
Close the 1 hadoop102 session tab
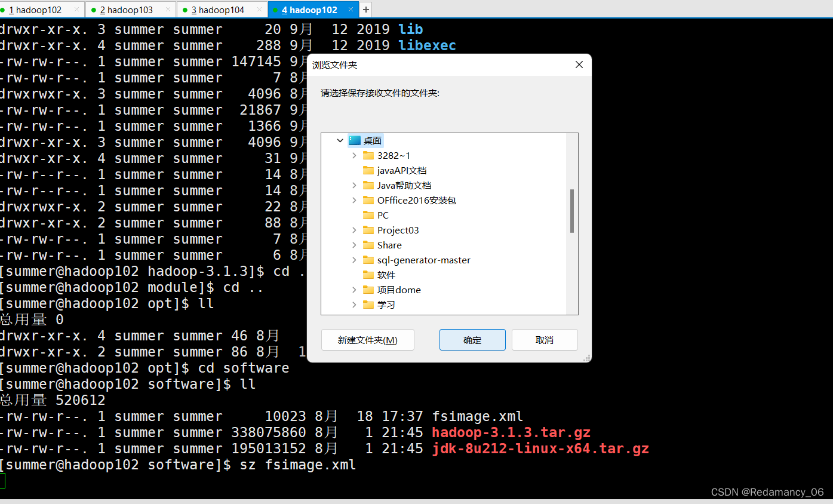tap(76, 10)
